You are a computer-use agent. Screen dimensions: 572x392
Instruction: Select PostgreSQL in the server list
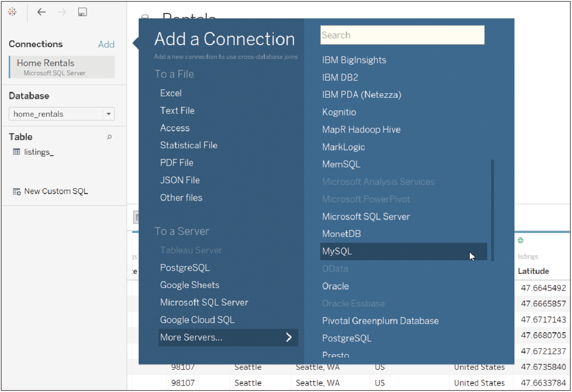point(347,338)
